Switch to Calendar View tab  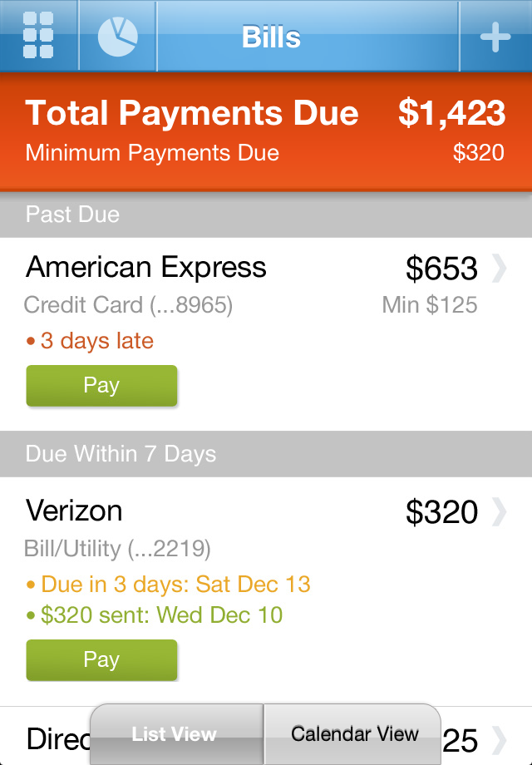pyautogui.click(x=354, y=734)
